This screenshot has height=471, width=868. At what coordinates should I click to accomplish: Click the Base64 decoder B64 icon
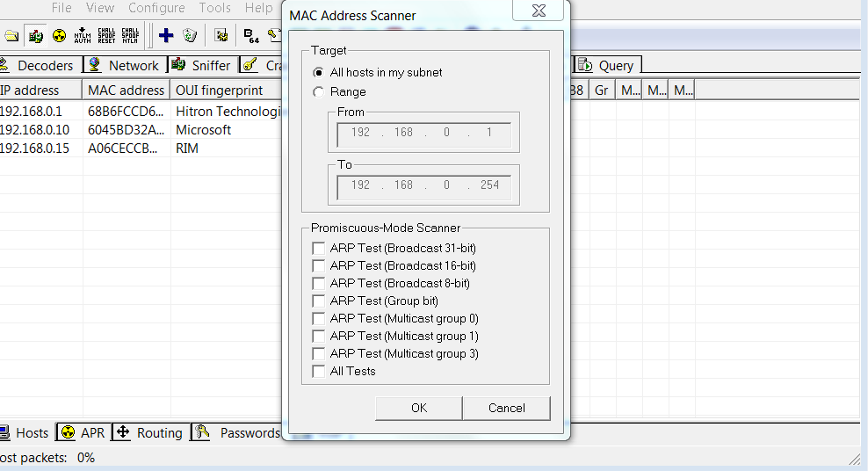pos(250,36)
